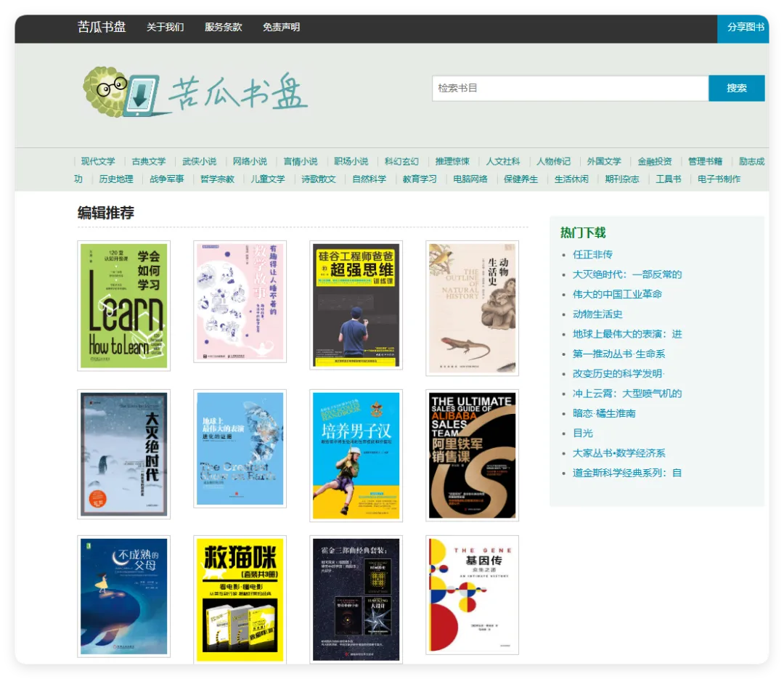Open 地球上最伟大的表演 link in 热门下载
This screenshot has width=784, height=679.
click(627, 334)
